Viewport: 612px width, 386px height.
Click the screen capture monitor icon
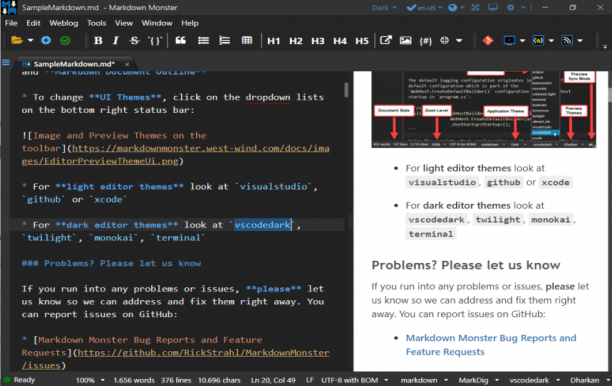click(x=509, y=40)
